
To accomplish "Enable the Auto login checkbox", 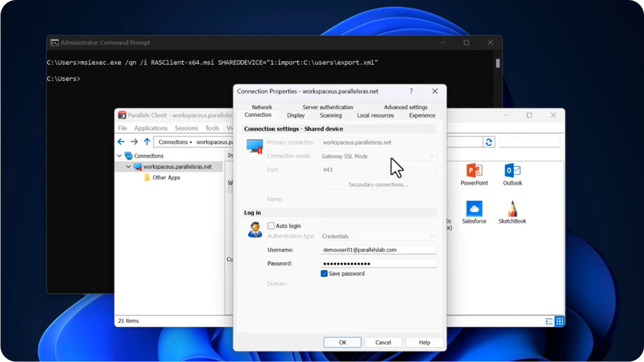I will tap(271, 226).
